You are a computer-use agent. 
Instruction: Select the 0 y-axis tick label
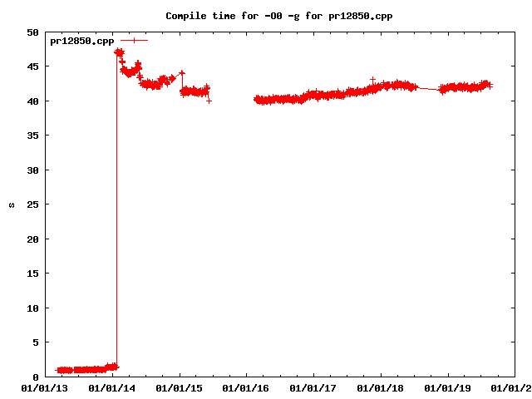tap(35, 377)
